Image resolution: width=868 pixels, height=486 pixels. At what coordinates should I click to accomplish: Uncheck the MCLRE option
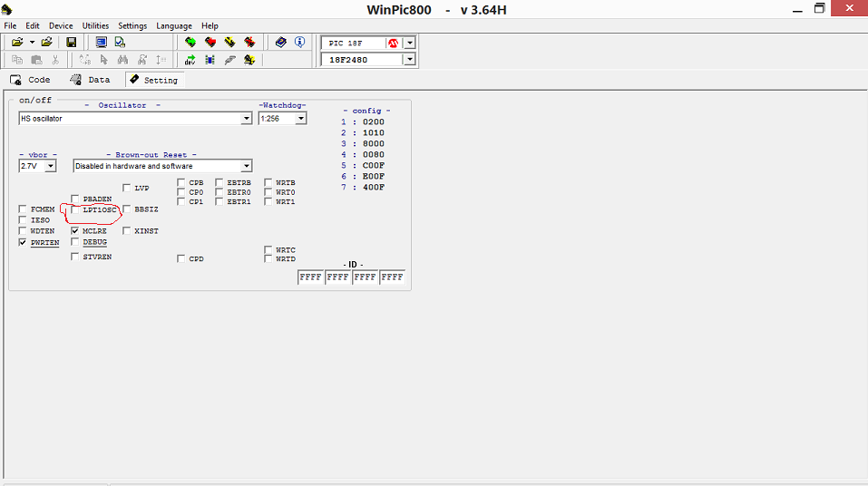75,231
